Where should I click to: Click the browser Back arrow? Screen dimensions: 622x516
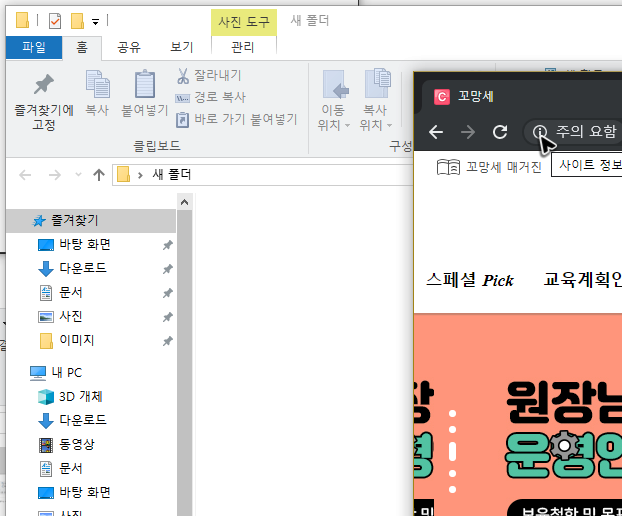click(436, 132)
